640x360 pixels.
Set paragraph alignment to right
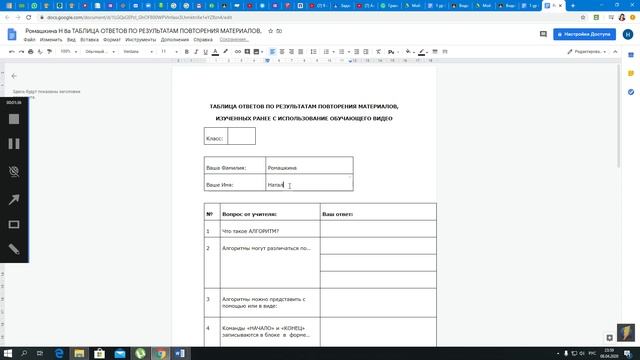click(x=291, y=52)
